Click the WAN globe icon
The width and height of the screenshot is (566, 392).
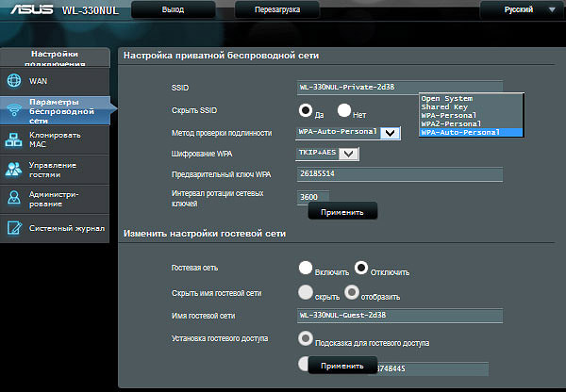(14, 80)
